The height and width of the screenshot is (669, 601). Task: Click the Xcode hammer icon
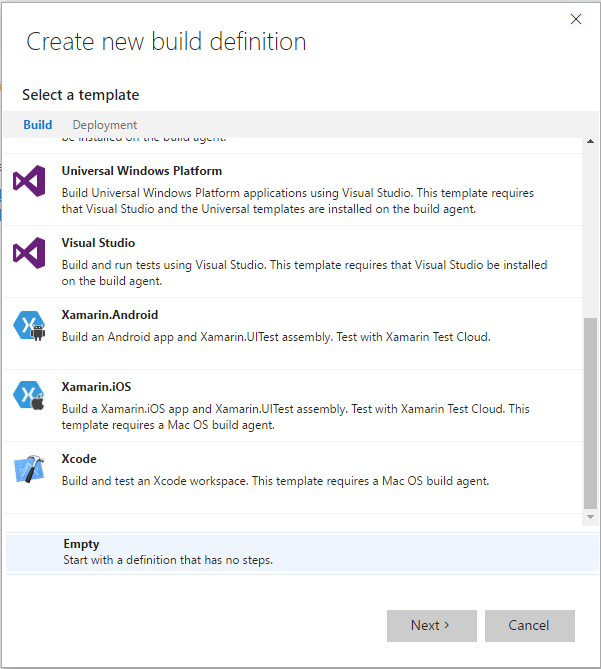pyautogui.click(x=29, y=469)
